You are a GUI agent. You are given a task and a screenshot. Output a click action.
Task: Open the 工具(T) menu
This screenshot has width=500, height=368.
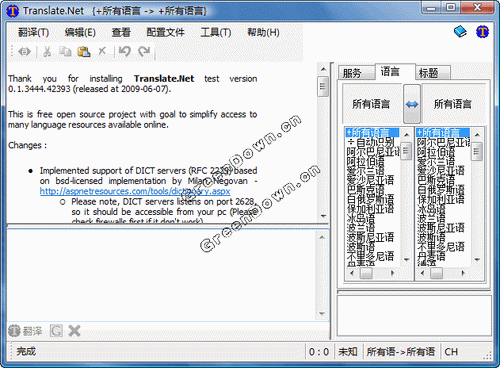coord(216,32)
